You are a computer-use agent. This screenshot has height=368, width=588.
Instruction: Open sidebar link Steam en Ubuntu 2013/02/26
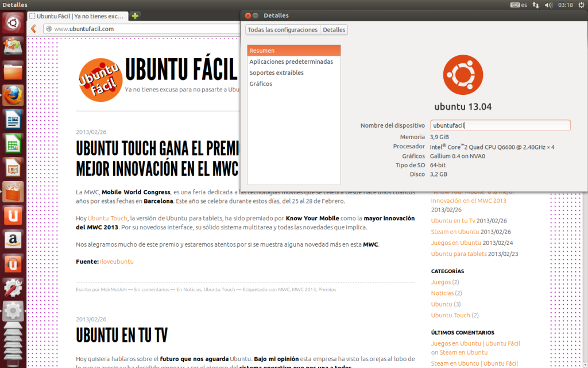click(x=455, y=232)
